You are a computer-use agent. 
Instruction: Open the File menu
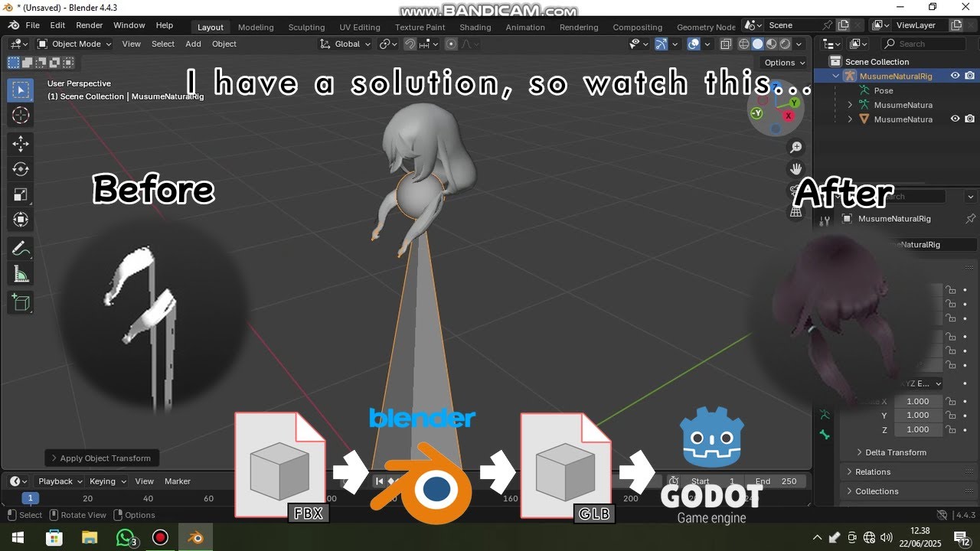pos(32,25)
